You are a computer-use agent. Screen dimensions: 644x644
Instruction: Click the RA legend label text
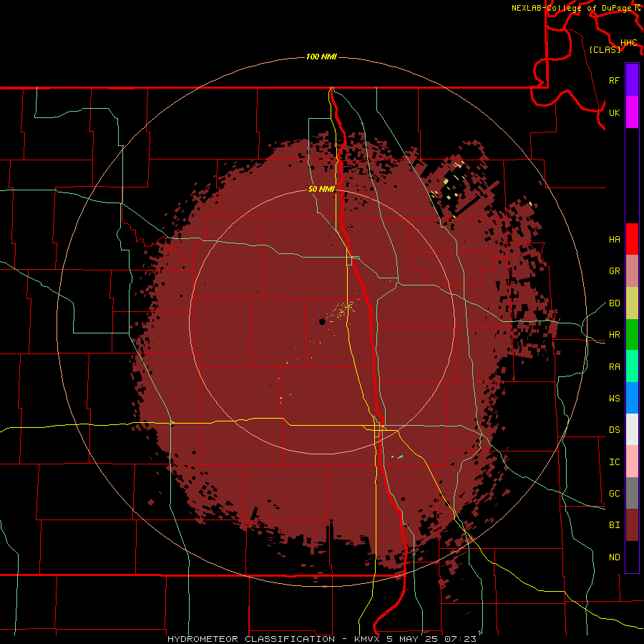[615, 367]
